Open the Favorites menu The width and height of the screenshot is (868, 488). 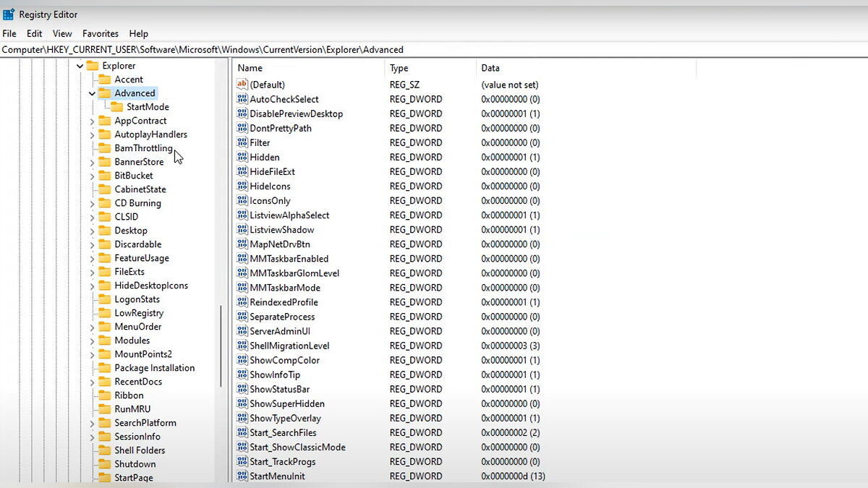click(x=101, y=33)
